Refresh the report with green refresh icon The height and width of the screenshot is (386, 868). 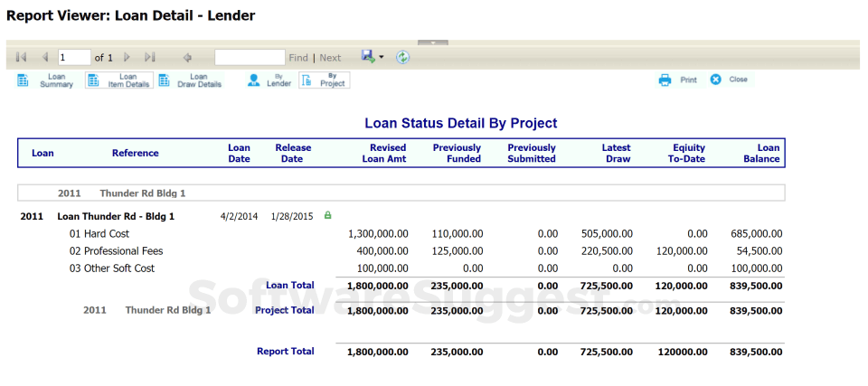pyautogui.click(x=402, y=57)
